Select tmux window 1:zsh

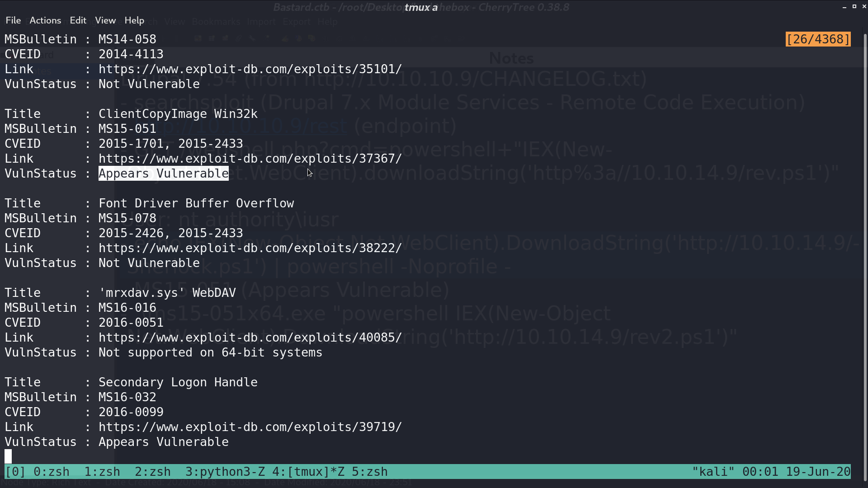coord(102,472)
